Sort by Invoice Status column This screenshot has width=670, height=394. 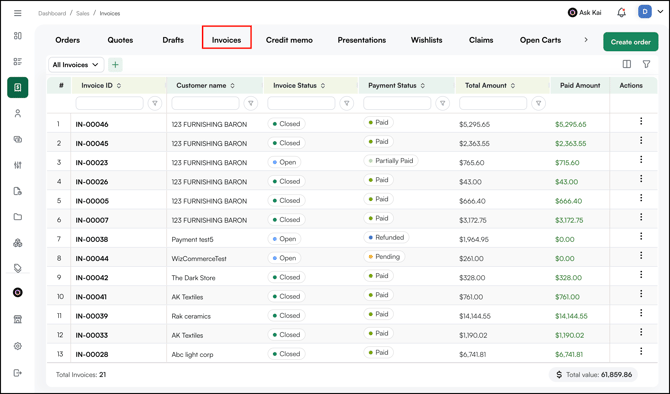coord(323,85)
